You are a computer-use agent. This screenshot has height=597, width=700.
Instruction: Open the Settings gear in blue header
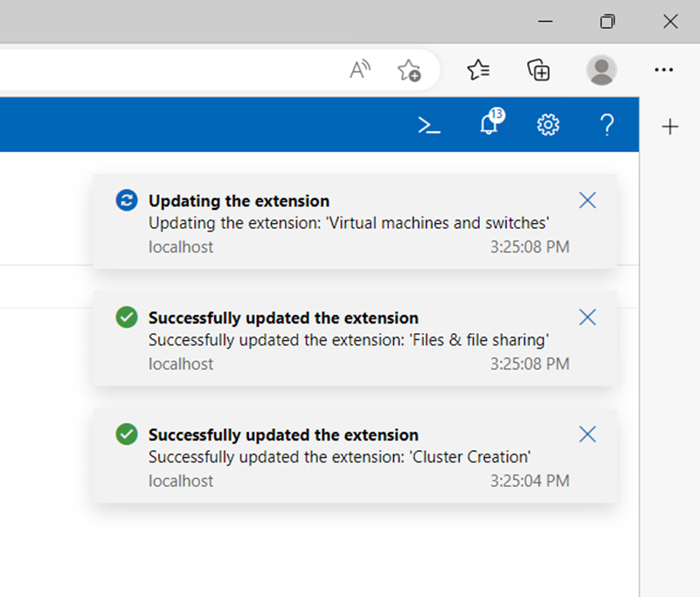tap(548, 125)
